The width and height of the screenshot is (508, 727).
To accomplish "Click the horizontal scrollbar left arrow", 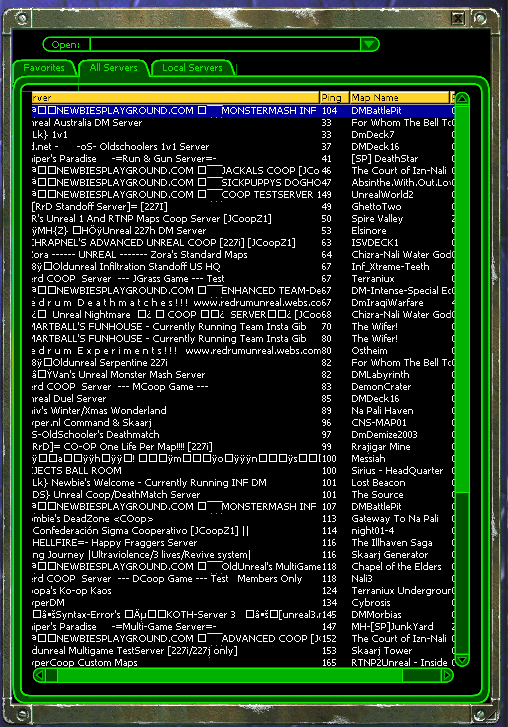I will 39,675.
